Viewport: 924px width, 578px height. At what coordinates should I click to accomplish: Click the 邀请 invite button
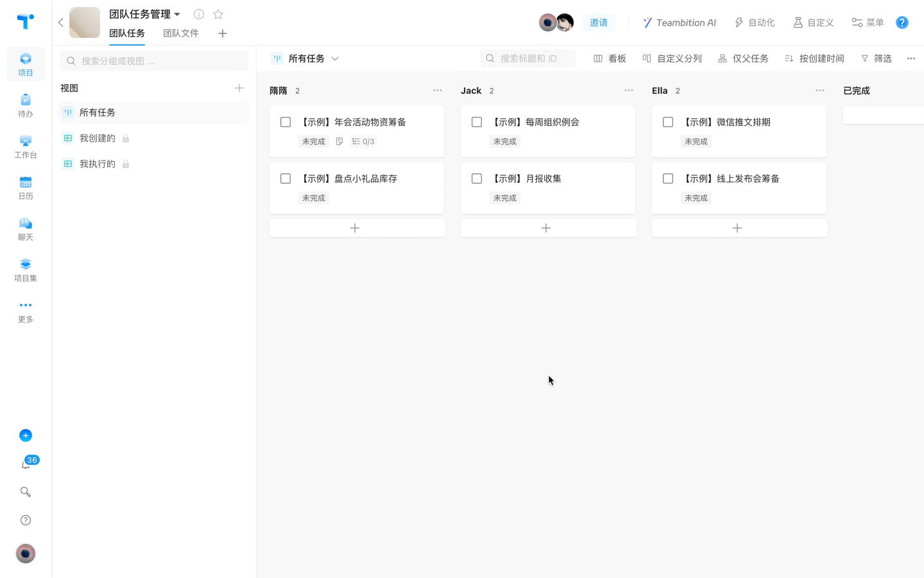pyautogui.click(x=599, y=22)
